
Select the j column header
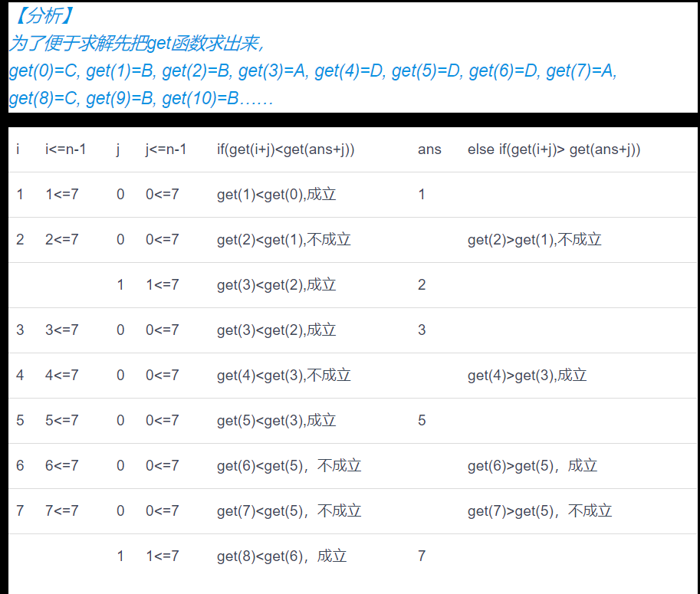point(119,149)
